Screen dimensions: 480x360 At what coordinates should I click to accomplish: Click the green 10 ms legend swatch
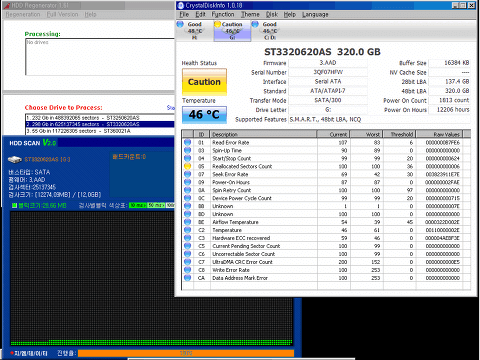click(x=137, y=205)
